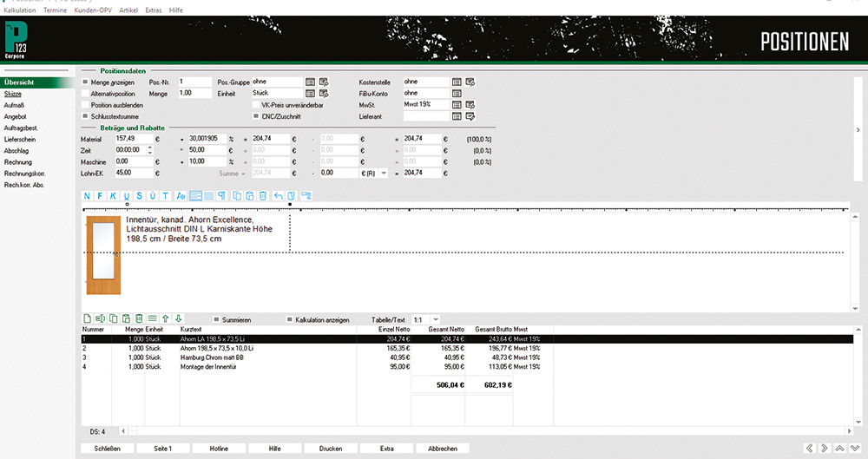This screenshot has width=868, height=459.
Task: Select Angebot in the left sidebar
Action: pos(16,116)
